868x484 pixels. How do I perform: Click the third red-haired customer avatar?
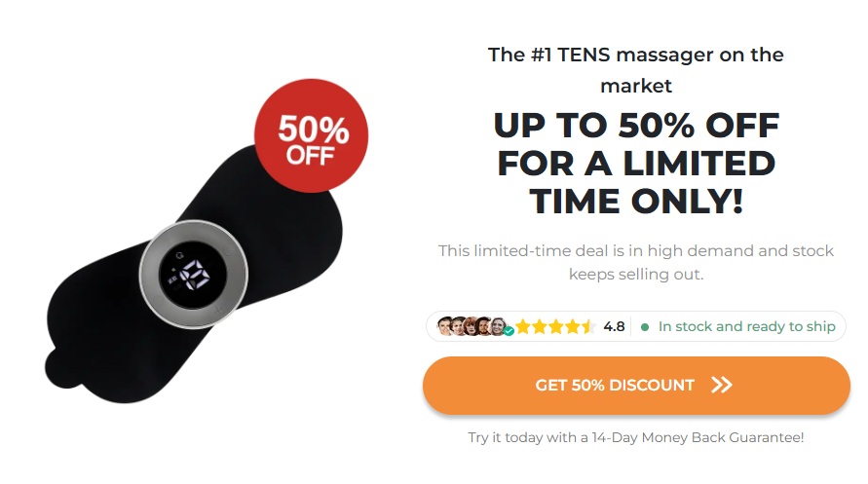click(x=472, y=326)
